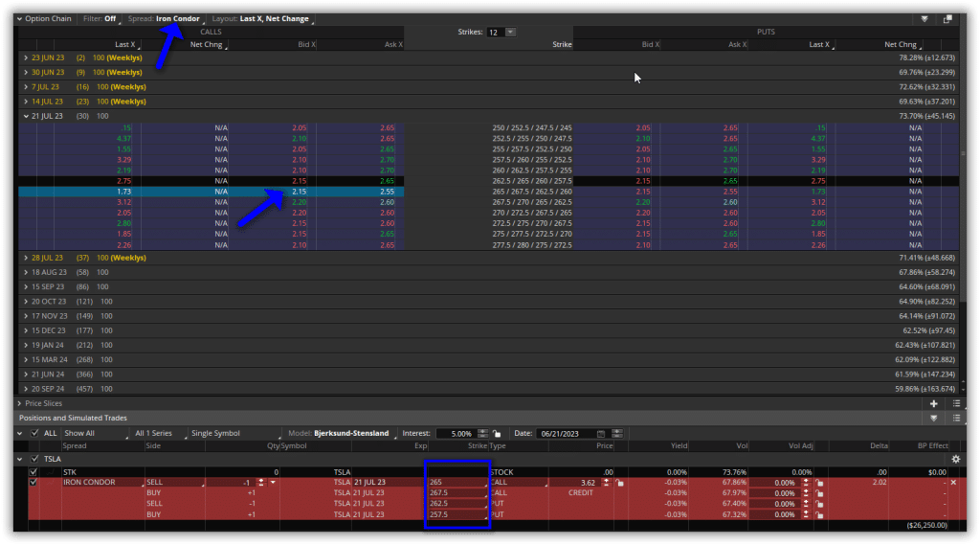Change the Bjerksund-Stensland pricing model
The image size is (980, 545).
click(x=350, y=434)
